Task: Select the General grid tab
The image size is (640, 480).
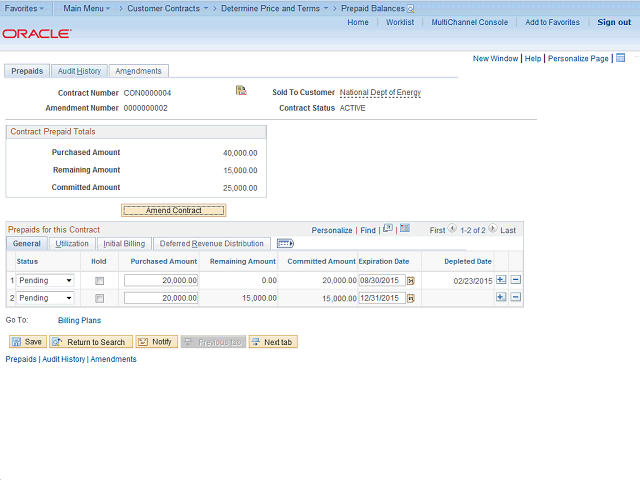Action: (27, 244)
